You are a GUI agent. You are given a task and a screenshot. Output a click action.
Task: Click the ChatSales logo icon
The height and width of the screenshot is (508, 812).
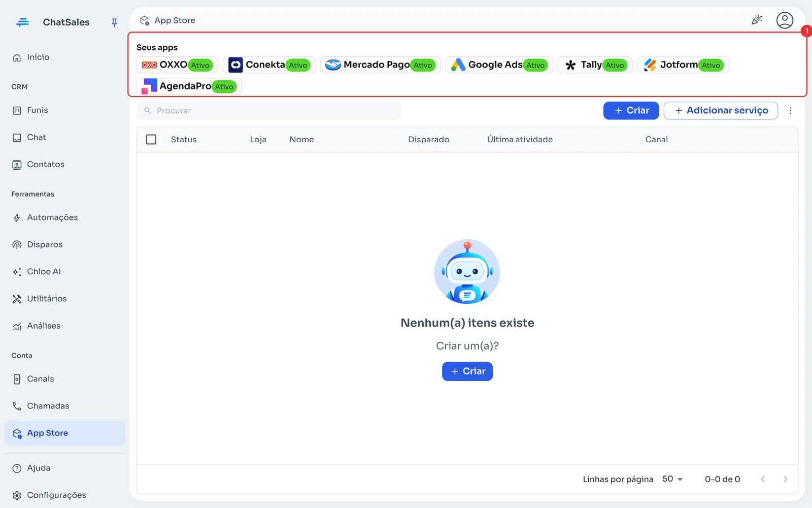23,22
